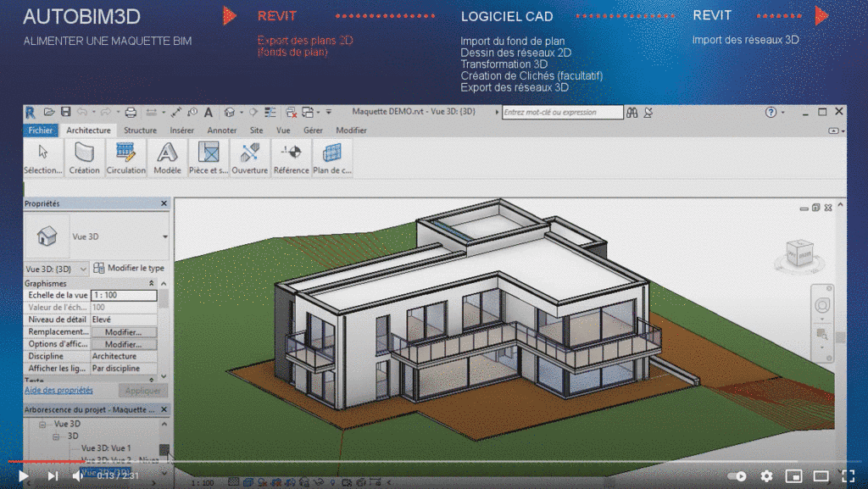
Task: Open the Revit application menu logo
Action: (30, 113)
